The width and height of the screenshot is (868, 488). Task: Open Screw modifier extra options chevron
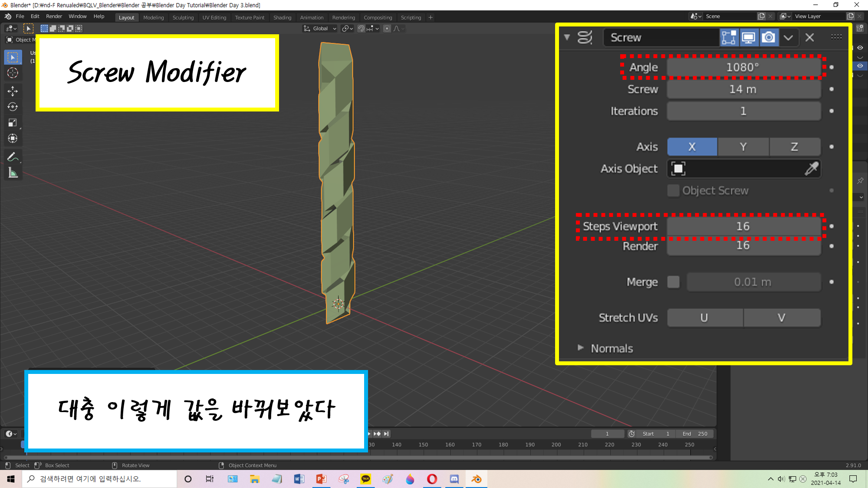click(789, 37)
